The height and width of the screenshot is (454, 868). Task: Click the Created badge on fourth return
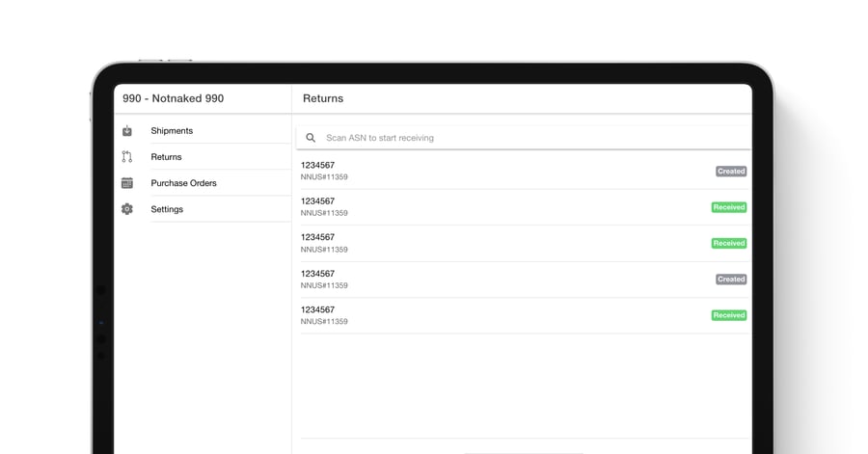(x=731, y=280)
